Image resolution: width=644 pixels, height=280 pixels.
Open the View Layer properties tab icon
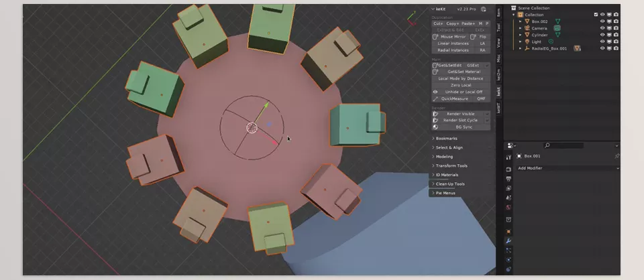(508, 188)
